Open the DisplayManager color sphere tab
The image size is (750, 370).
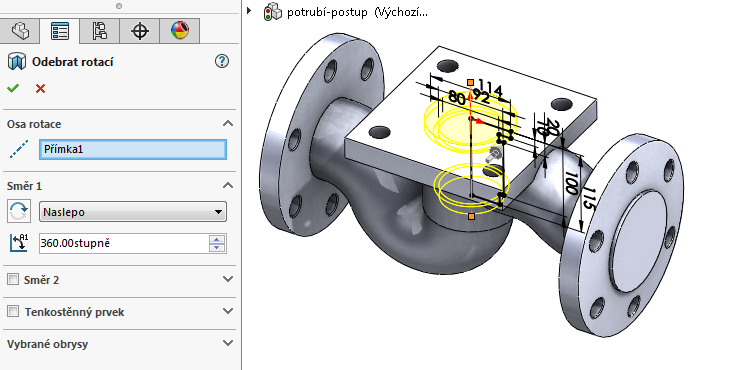click(x=179, y=32)
